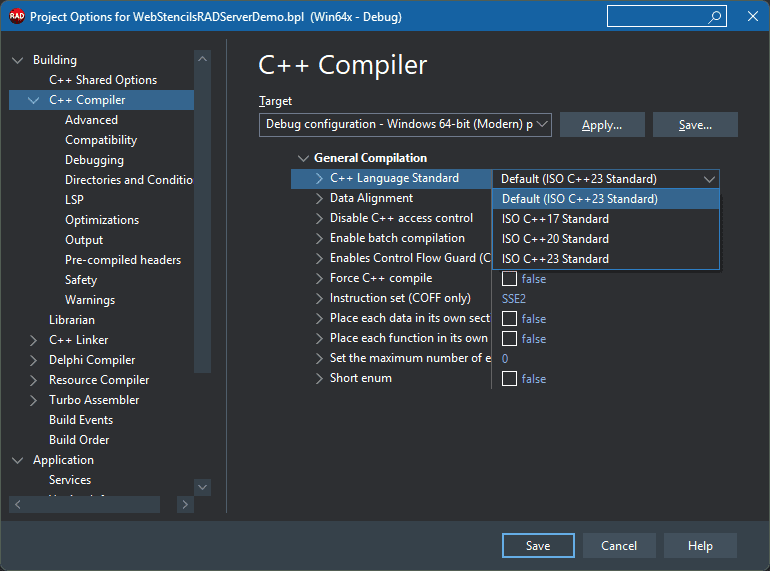Expand the Turbo Assembler node
The image size is (770, 571).
pyautogui.click(x=33, y=400)
